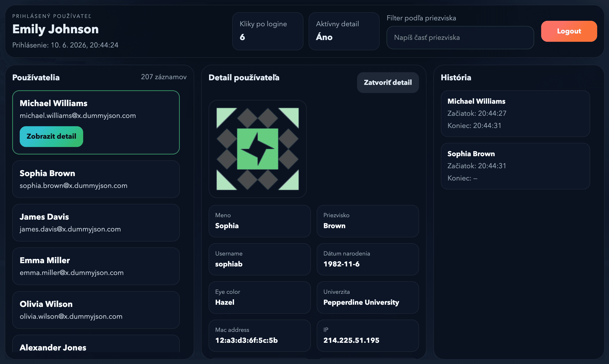Click the Username field showing sophiab
This screenshot has height=364, width=609.
(259, 259)
